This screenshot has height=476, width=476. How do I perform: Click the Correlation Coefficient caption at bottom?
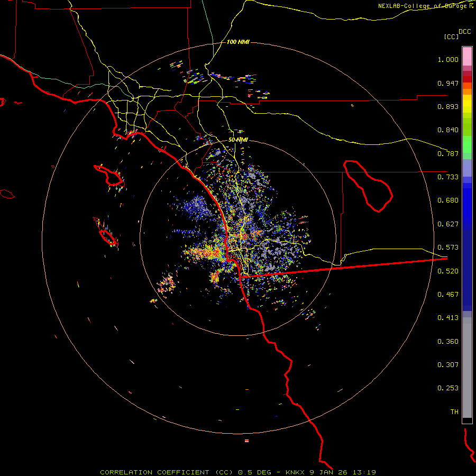pos(237,472)
